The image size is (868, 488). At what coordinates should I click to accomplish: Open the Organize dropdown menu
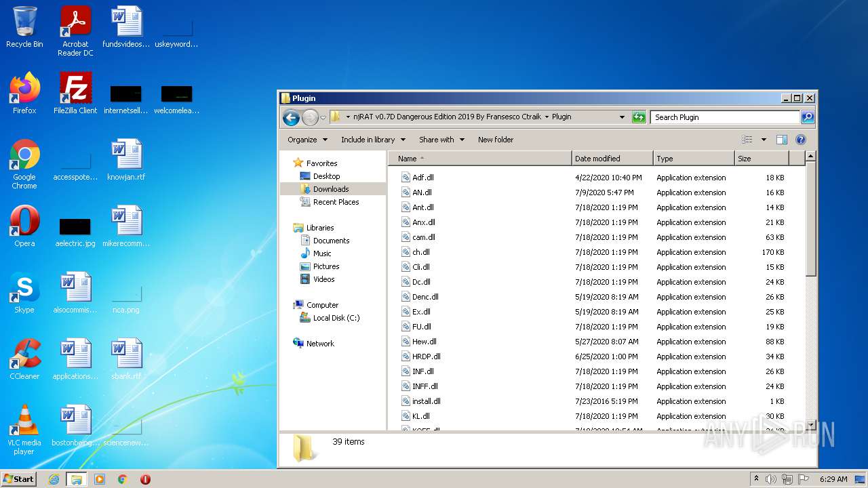307,140
